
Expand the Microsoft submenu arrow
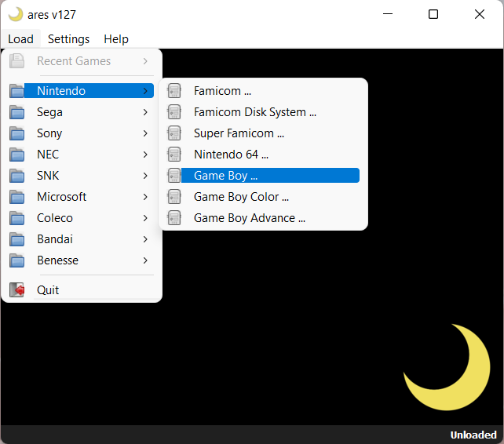pos(145,197)
